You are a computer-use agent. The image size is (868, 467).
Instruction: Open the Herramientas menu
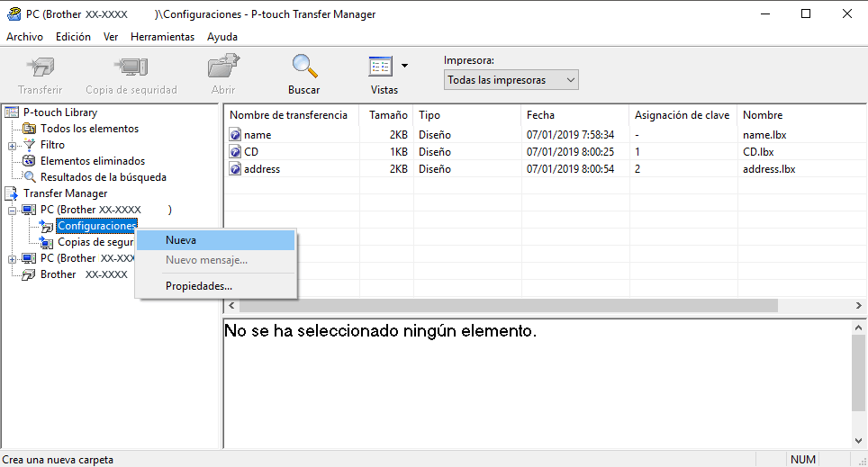click(x=163, y=37)
